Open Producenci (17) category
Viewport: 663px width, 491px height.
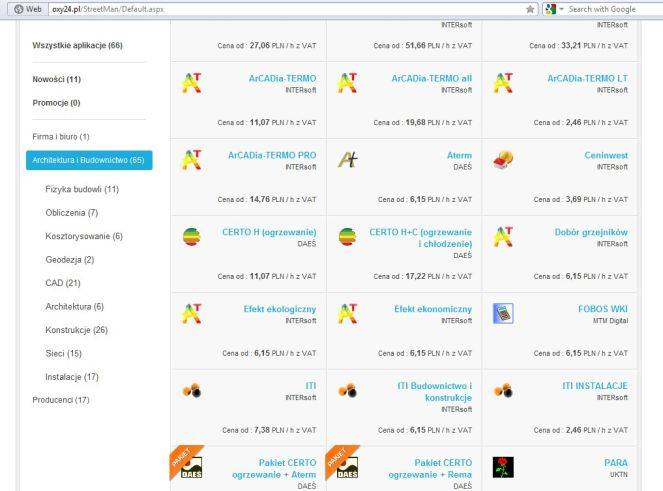(61, 400)
